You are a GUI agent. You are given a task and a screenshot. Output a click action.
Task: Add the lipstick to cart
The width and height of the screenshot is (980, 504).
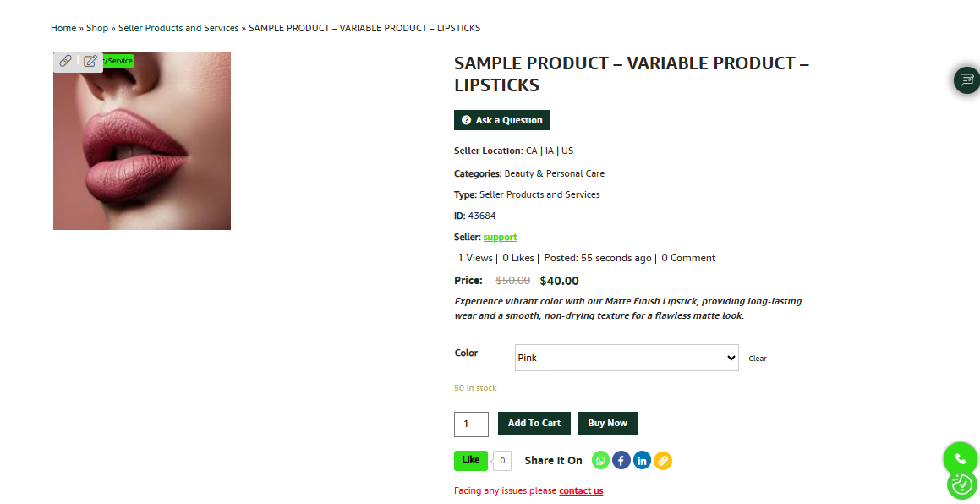534,424
